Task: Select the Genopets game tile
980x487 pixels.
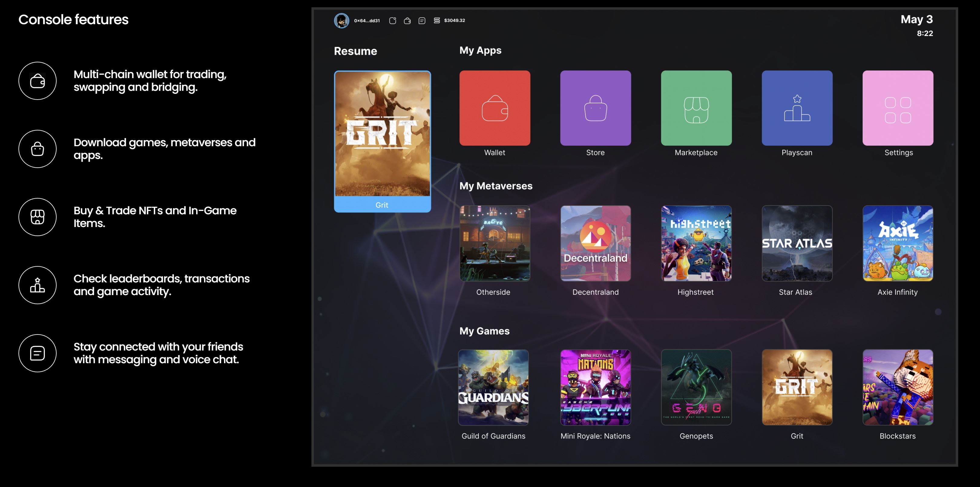Action: pyautogui.click(x=696, y=387)
